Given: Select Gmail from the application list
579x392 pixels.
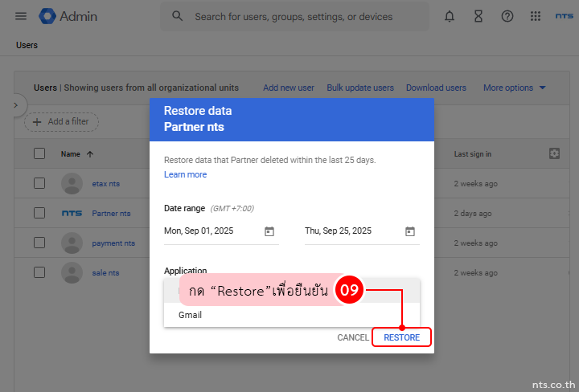Looking at the screenshot, I should coord(191,315).
